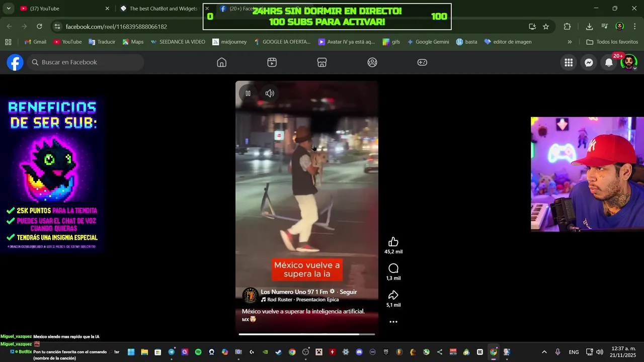This screenshot has height=362, width=644.
Task: Open the install/cast icon in address bar
Action: tap(532, 27)
